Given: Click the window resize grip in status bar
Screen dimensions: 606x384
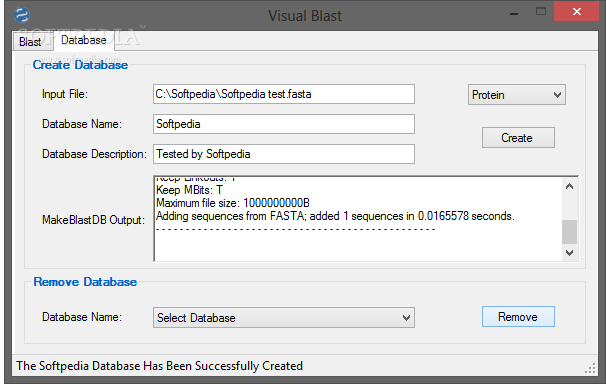Looking at the screenshot, I should [590, 369].
